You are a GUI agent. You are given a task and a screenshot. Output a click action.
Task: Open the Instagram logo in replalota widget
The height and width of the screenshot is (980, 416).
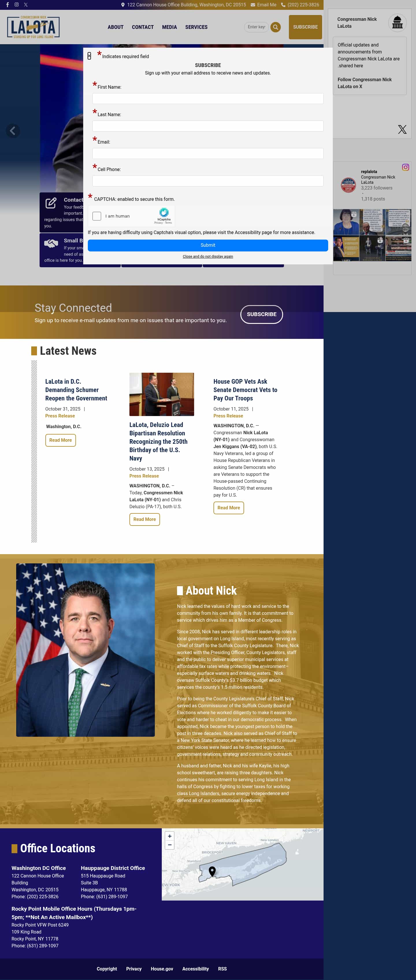[x=405, y=167]
